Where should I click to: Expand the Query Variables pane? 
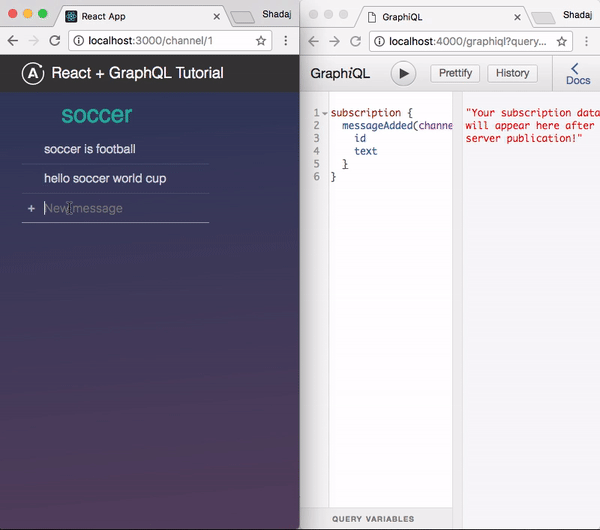pos(373,519)
